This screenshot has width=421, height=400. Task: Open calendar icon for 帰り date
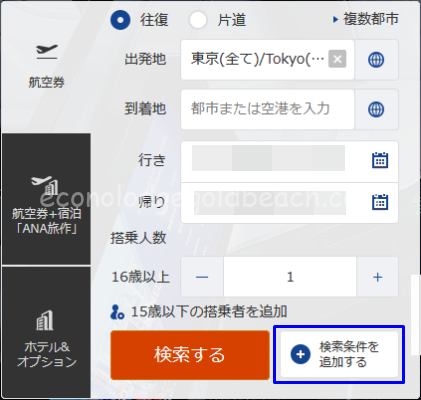380,202
